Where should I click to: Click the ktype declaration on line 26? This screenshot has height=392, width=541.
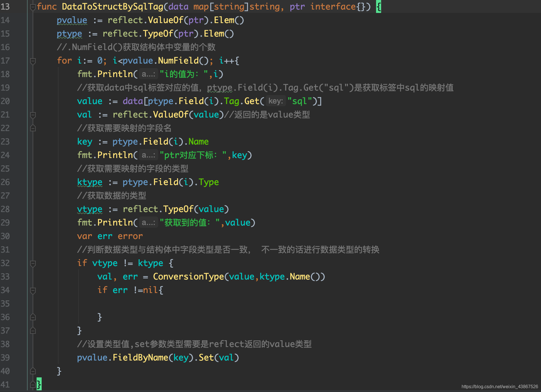(x=90, y=182)
